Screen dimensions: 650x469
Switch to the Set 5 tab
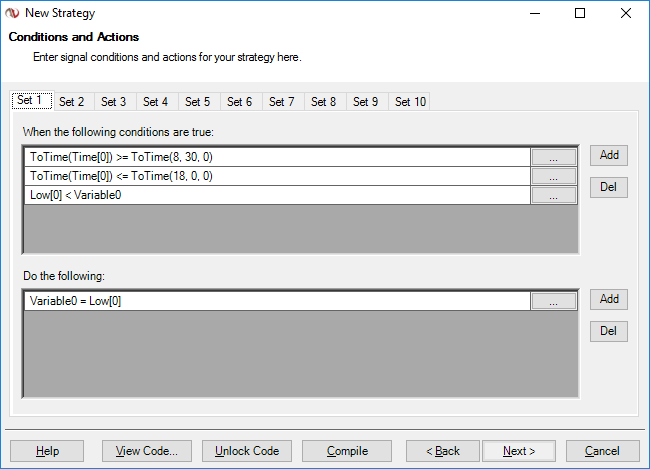point(198,101)
